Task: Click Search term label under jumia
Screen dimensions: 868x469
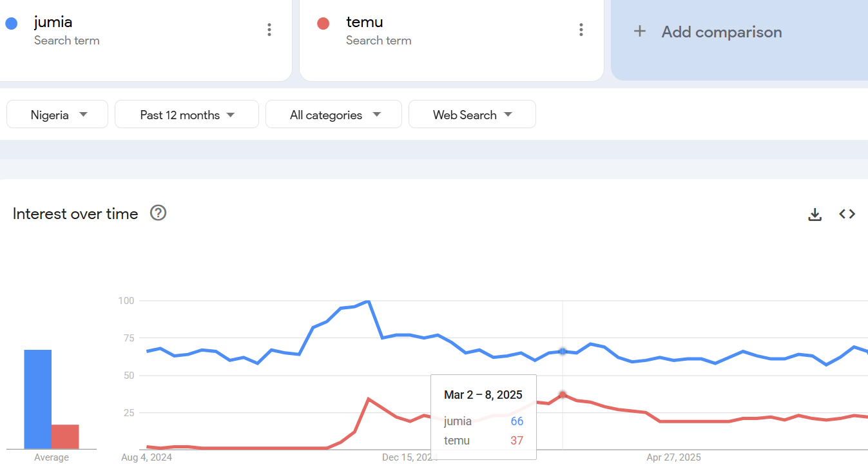Action: pyautogui.click(x=67, y=41)
